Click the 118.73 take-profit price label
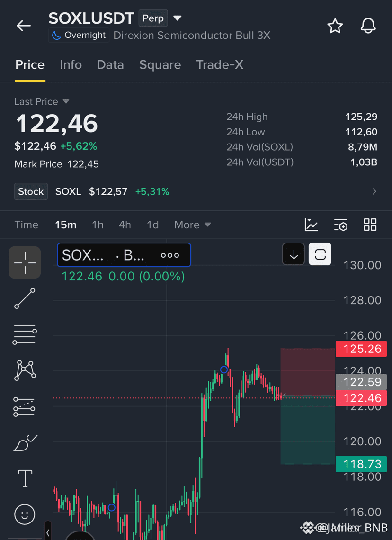 362,464
